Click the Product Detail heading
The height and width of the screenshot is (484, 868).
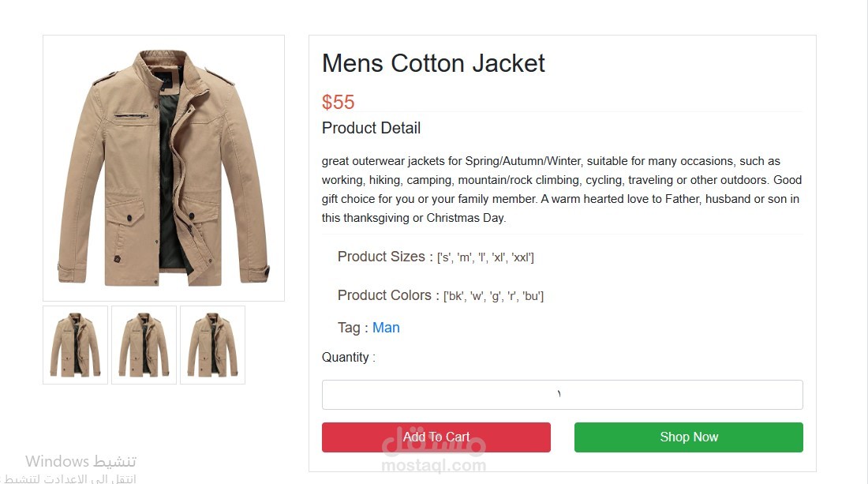pyautogui.click(x=371, y=128)
